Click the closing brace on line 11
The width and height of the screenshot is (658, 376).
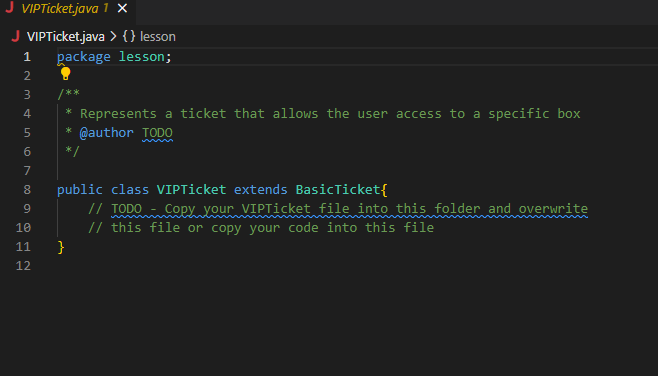61,247
